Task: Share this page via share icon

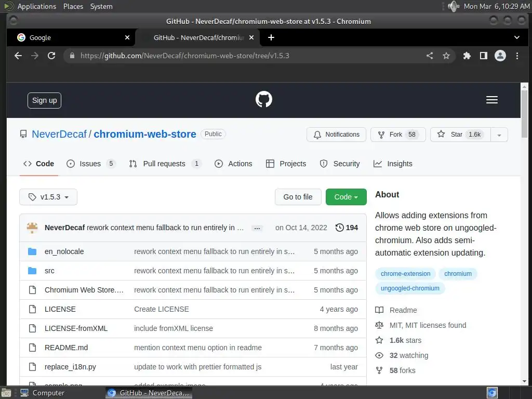Action: [x=430, y=56]
